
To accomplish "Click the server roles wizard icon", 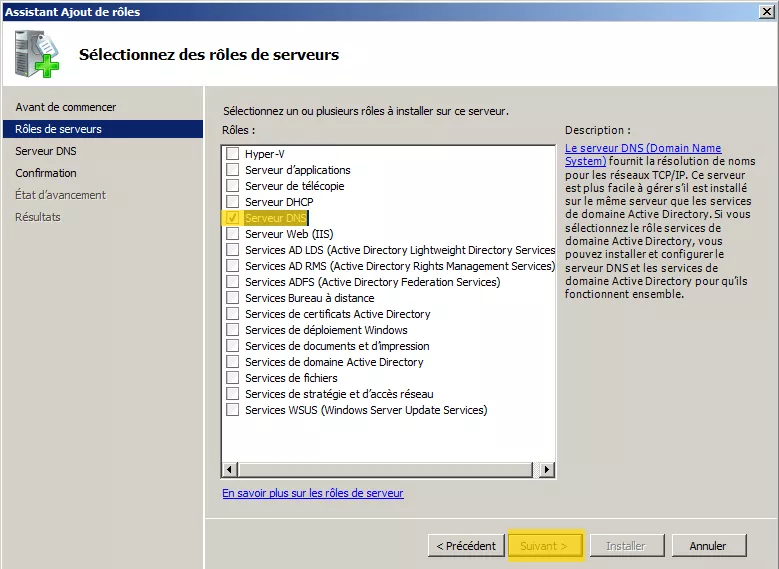I will (x=37, y=54).
